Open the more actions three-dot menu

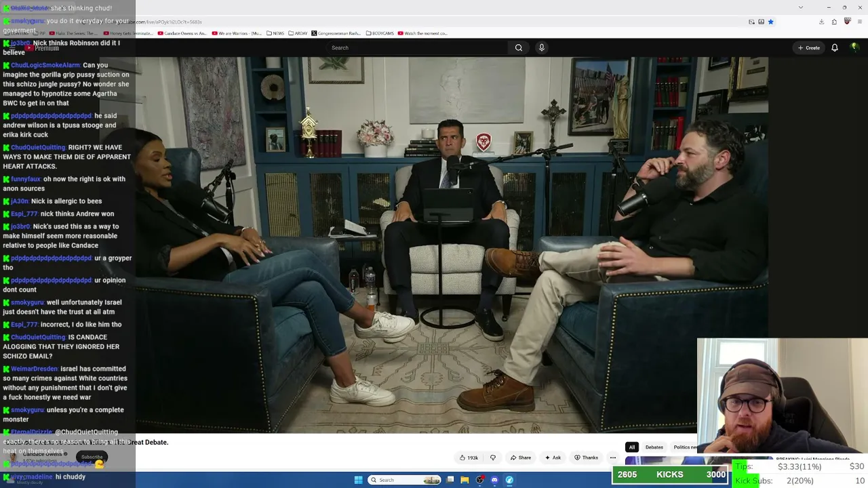[613, 457]
